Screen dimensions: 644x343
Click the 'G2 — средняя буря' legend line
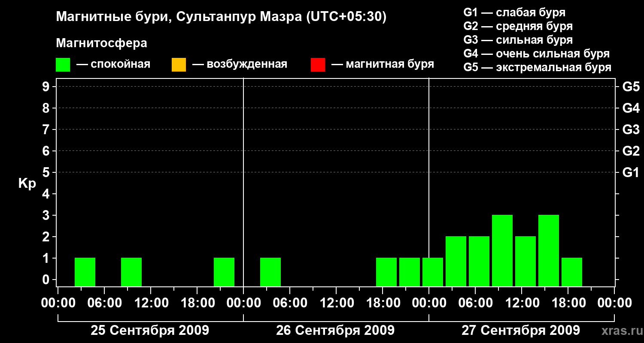click(518, 26)
